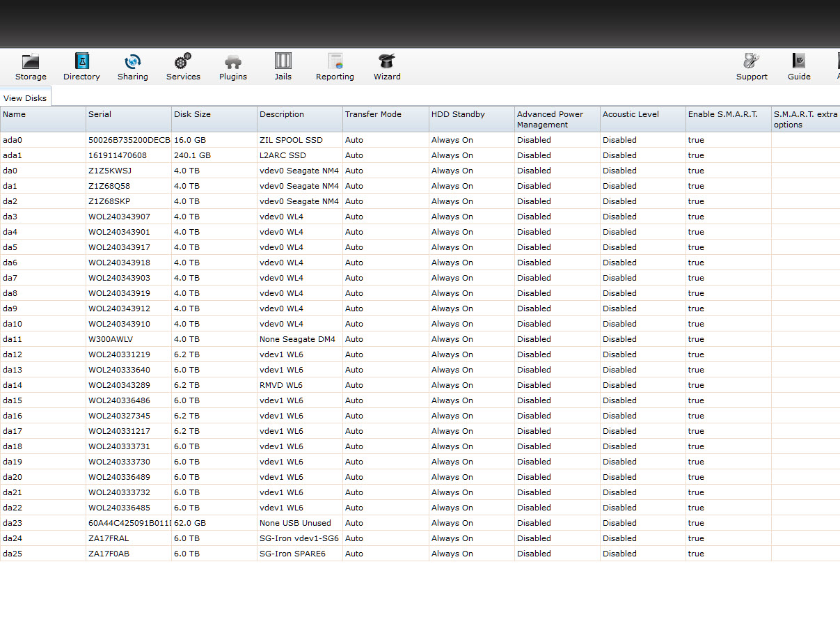
Task: Click serial Z1Z68SKP
Action: 109,201
